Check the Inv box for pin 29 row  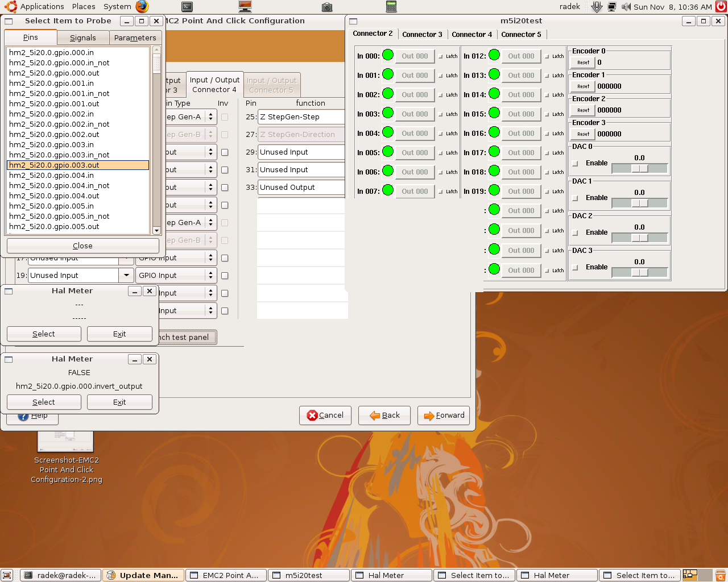coord(225,152)
